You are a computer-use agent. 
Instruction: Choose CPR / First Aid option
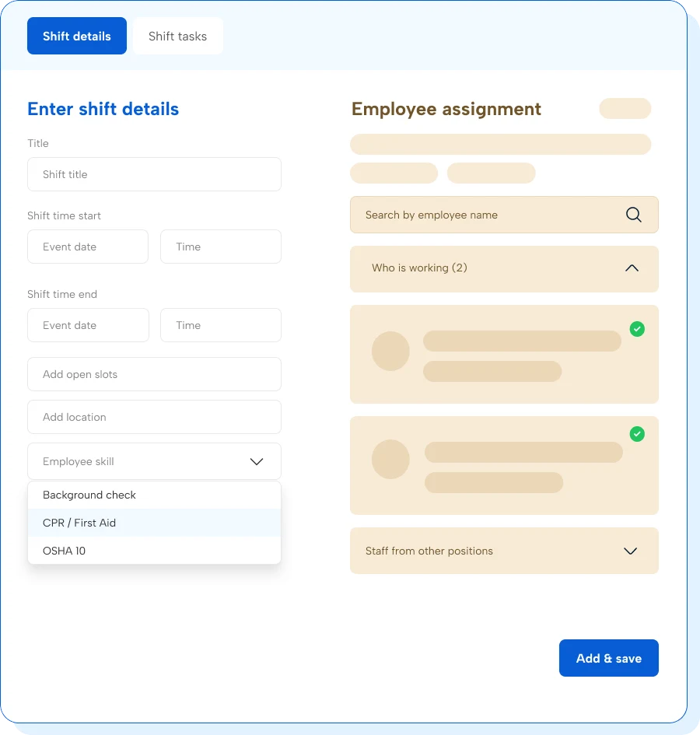click(x=154, y=523)
